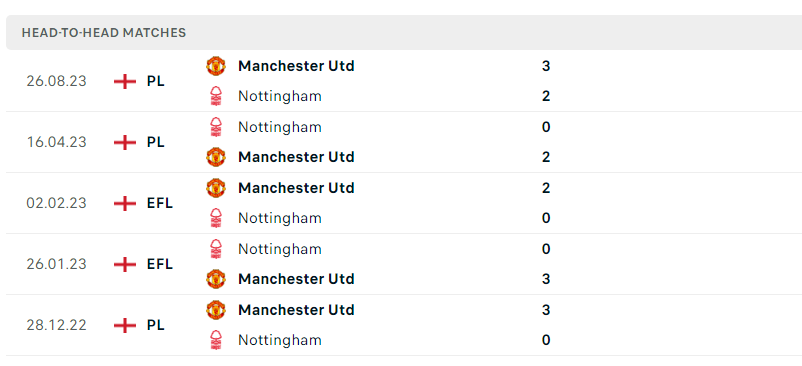802x366 pixels.
Task: Click Nottingham crest in 26.08.23 match
Action: click(216, 96)
